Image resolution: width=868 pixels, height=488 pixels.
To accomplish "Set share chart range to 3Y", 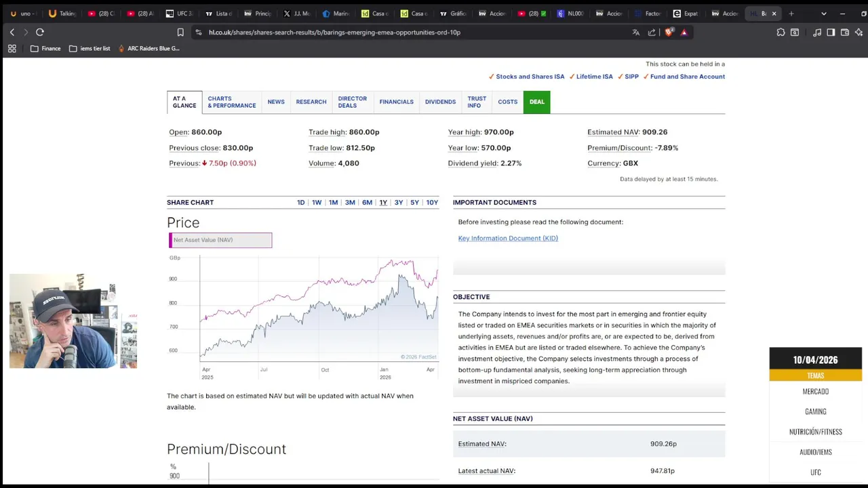I will (399, 203).
